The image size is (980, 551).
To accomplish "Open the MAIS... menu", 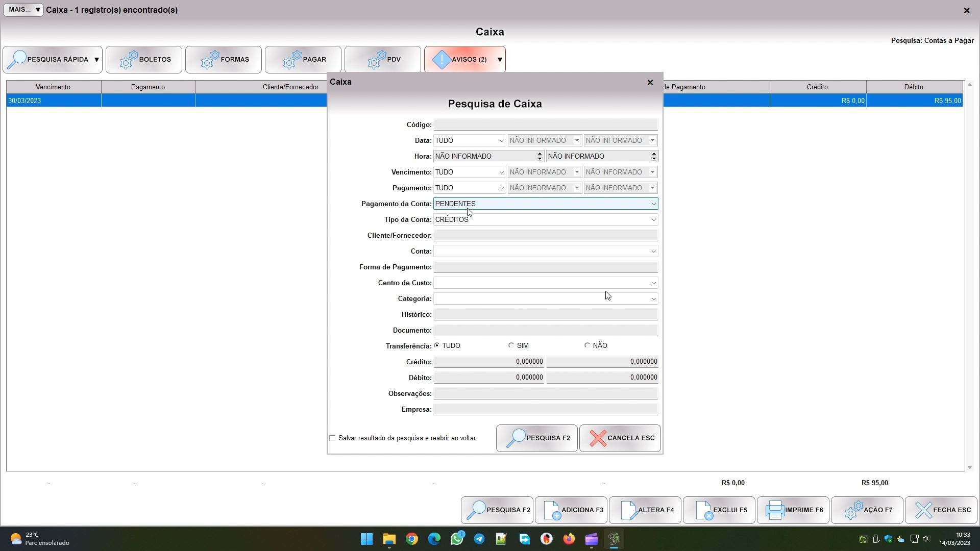I will point(23,10).
